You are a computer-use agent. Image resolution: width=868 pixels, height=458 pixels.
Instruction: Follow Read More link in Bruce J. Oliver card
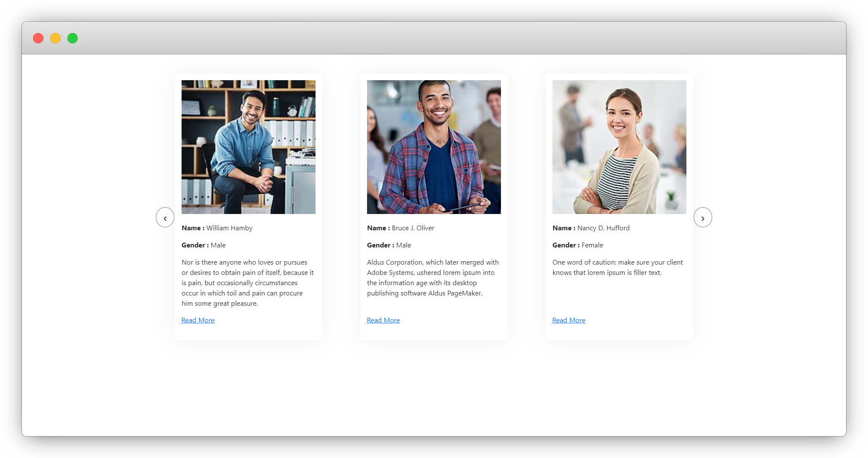coord(383,320)
